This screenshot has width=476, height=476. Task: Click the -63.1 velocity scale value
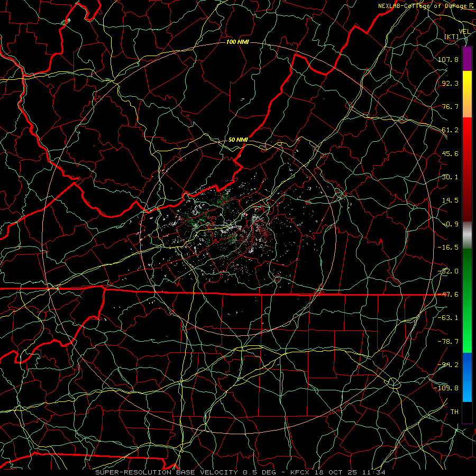[448, 318]
